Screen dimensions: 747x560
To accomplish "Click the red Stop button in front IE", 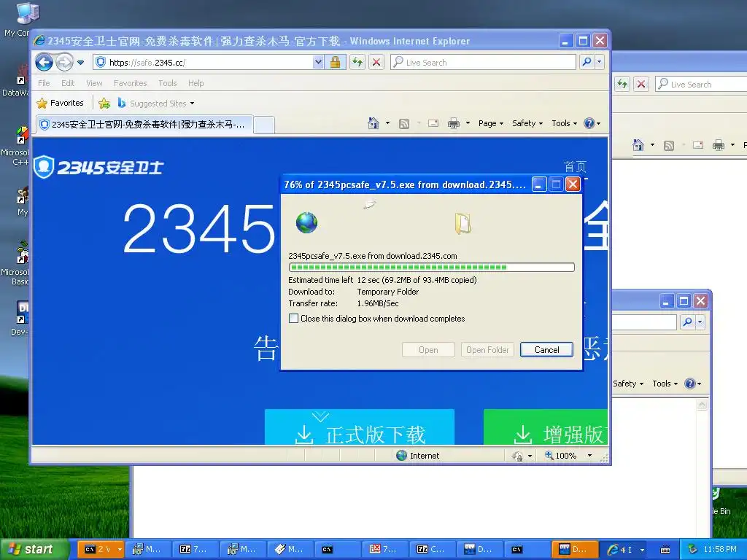I will tap(376, 63).
